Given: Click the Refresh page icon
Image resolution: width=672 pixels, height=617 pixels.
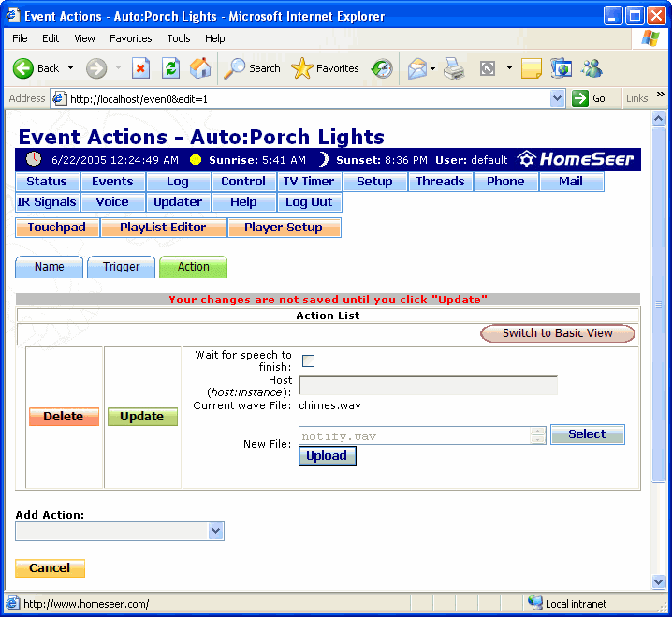Looking at the screenshot, I should [170, 68].
